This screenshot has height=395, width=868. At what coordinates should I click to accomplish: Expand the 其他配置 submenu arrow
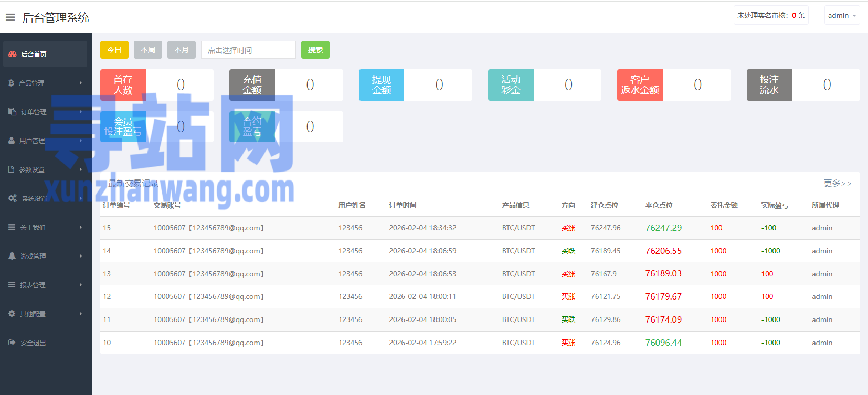coord(81,314)
